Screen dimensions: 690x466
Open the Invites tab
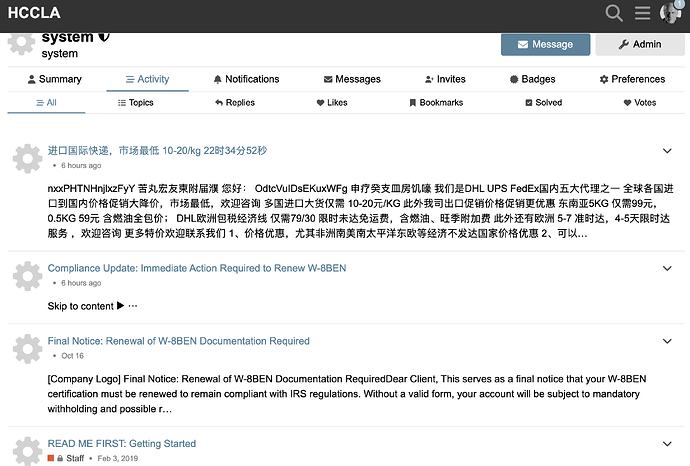coord(445,79)
